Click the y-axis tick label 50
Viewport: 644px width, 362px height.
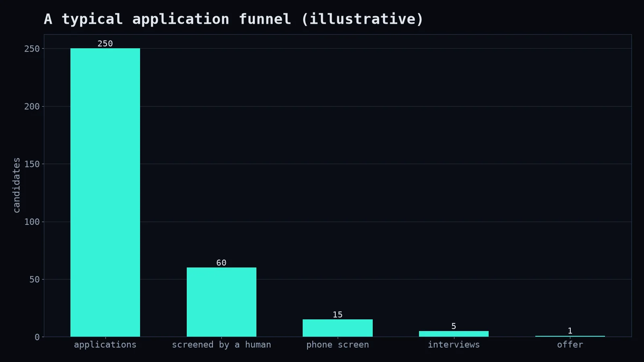(35, 279)
